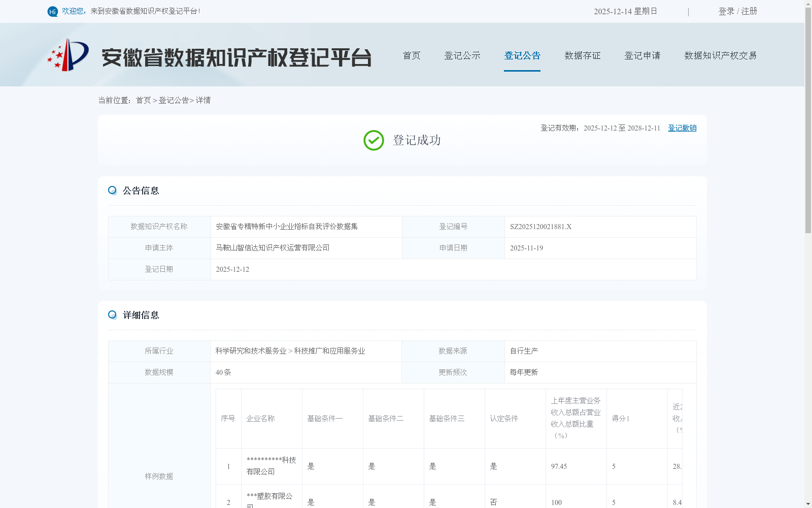Screen dimensions: 812x508
Task: Click the scrollbar down arrow
Action: (x=808, y=504)
